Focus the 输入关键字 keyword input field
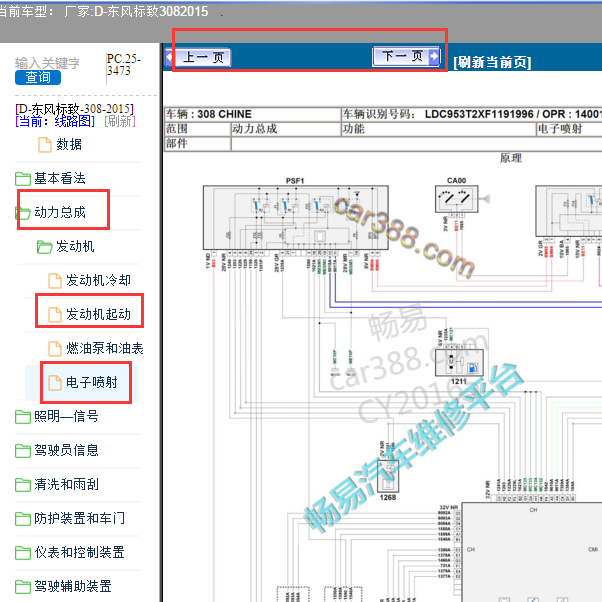Screen dimensions: 602x602 [47, 63]
